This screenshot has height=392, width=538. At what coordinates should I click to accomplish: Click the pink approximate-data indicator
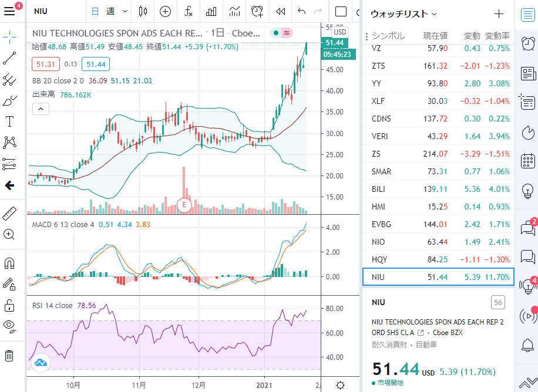pos(287,33)
